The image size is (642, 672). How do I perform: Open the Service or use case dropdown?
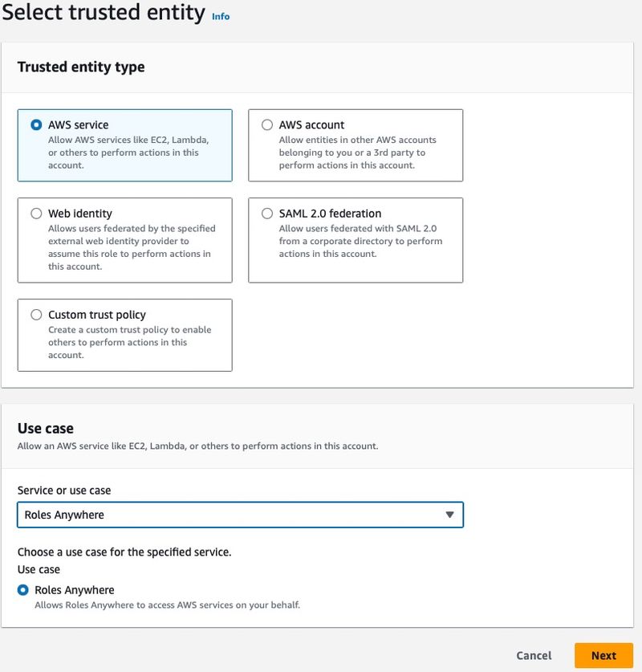pos(239,515)
